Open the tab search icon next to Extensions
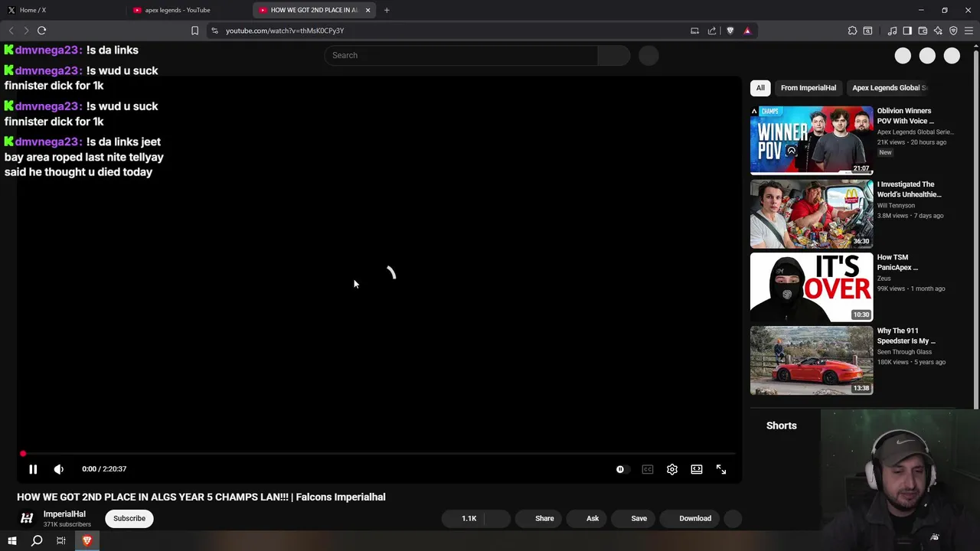This screenshot has width=980, height=551. pos(867,31)
